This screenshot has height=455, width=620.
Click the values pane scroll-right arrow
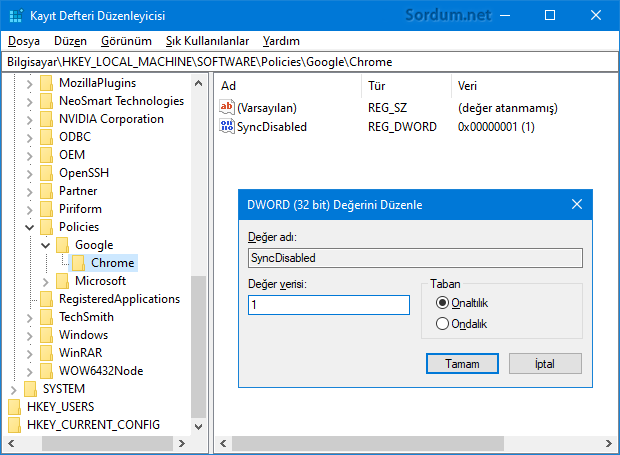tap(609, 443)
